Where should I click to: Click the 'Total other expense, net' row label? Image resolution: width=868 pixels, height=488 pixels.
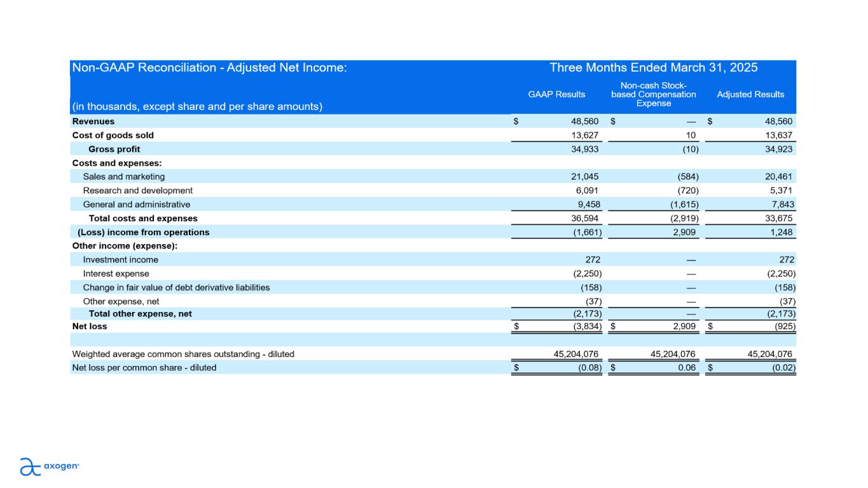(140, 314)
